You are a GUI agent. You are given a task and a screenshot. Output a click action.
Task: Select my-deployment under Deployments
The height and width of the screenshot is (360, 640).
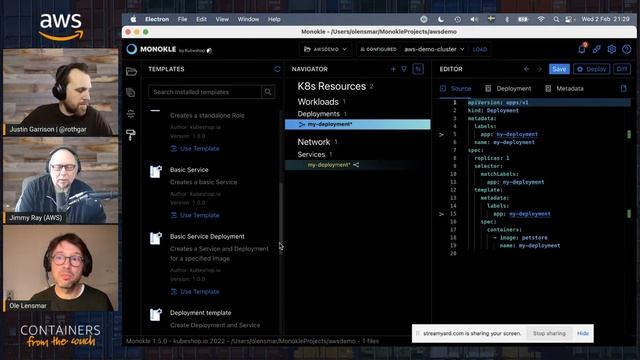358,124
